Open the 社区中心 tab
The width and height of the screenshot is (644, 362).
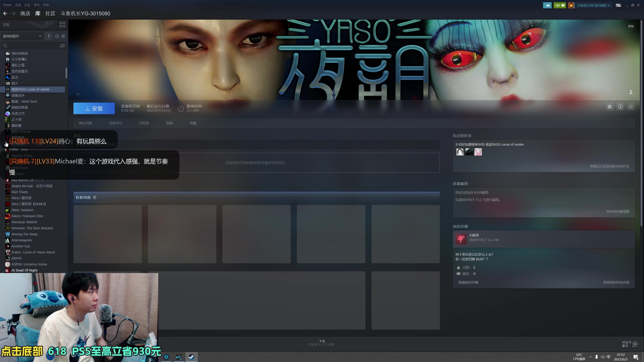(115, 123)
